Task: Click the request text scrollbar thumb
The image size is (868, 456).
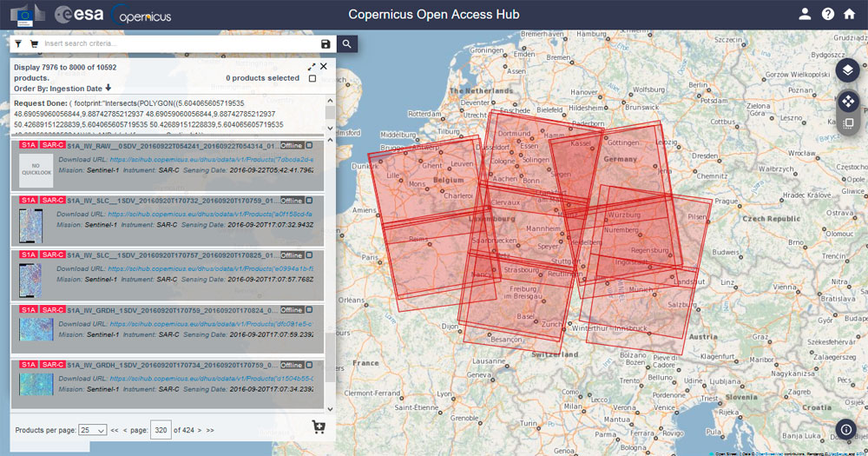Action: pyautogui.click(x=331, y=112)
